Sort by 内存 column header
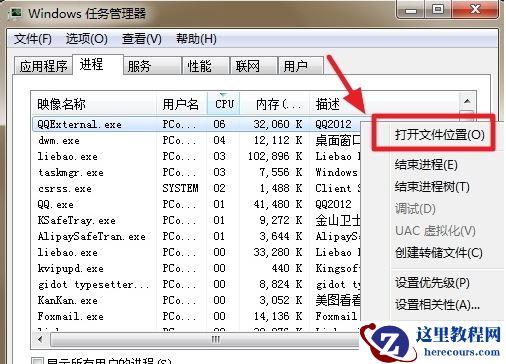Viewport: 506px width, 364px height. (275, 104)
